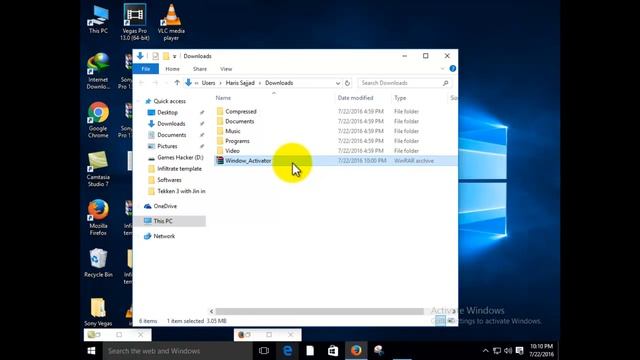Open the Customize Quick Access Toolbar dropdown
This screenshot has height=360, width=640.
point(174,56)
